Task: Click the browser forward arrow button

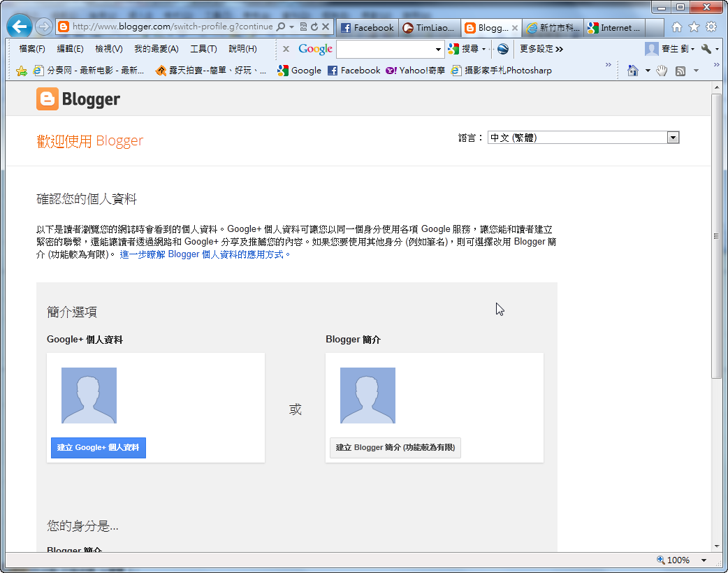Action: pos(43,27)
